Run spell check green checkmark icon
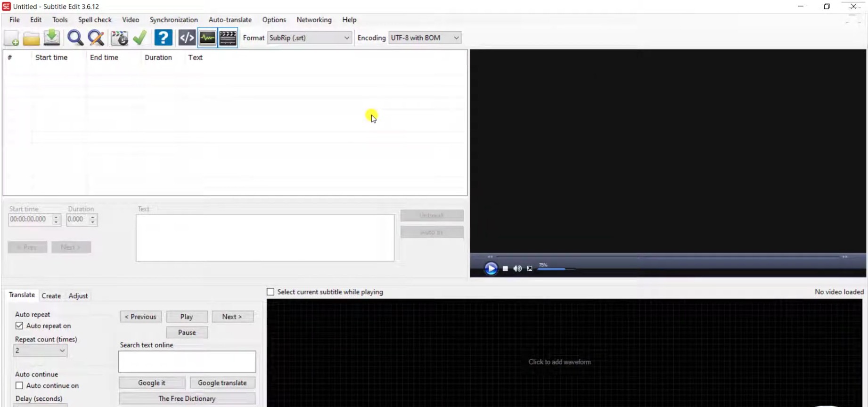 tap(140, 38)
